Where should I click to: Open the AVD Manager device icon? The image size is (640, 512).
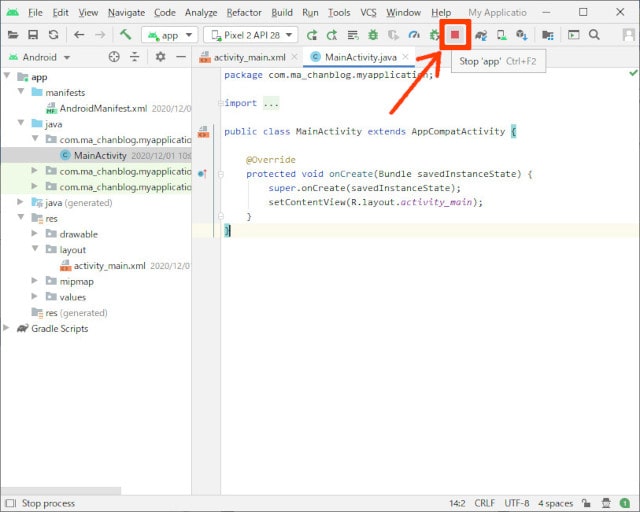tap(502, 36)
